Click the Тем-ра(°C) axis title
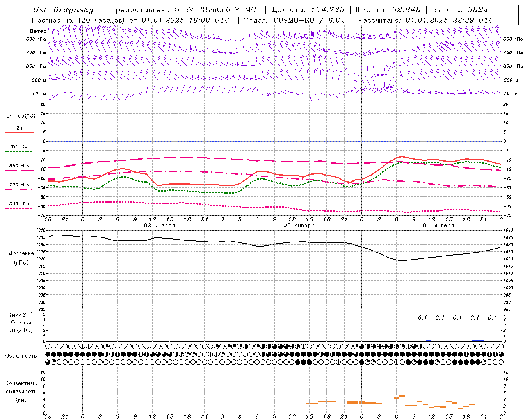This screenshot has height=420, width=525. coord(19,116)
